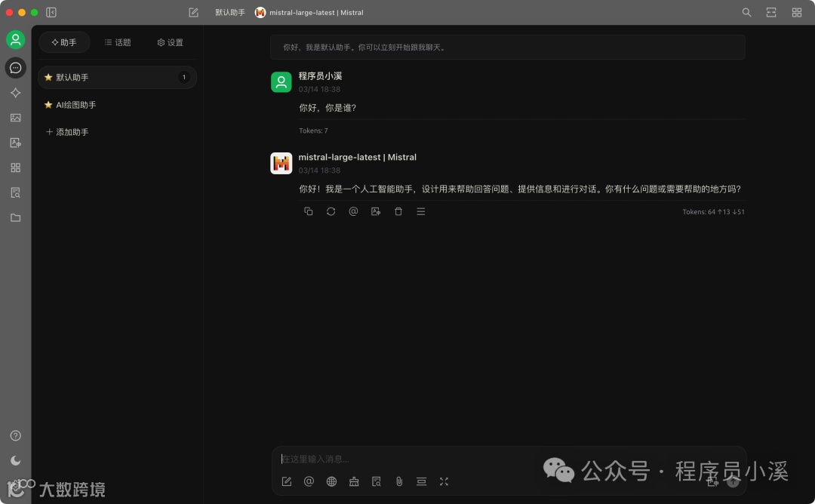The height and width of the screenshot is (504, 815).
Task: Open the files folder icon in sidebar
Action: click(16, 218)
